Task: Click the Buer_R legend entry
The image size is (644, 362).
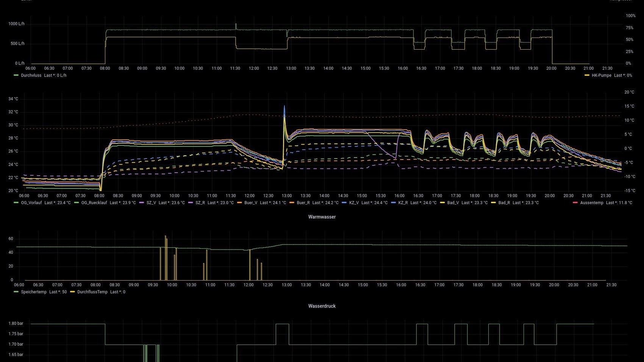Action: coord(303,203)
